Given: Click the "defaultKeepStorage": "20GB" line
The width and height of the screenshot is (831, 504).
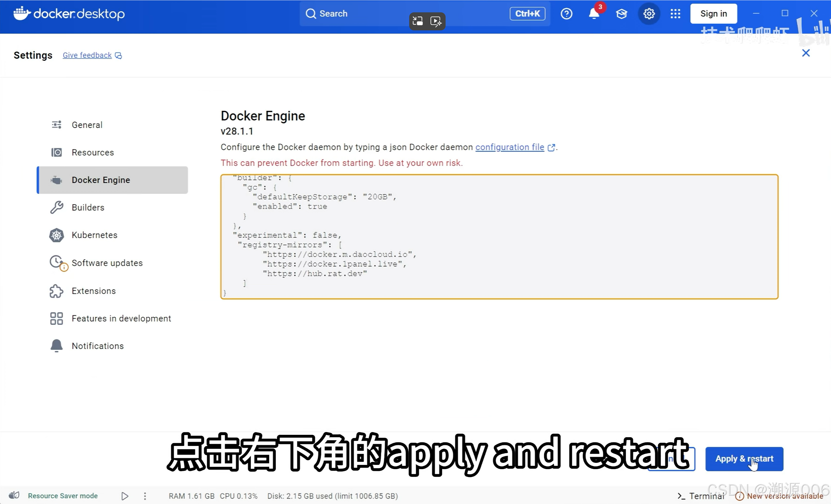Looking at the screenshot, I should [x=324, y=197].
